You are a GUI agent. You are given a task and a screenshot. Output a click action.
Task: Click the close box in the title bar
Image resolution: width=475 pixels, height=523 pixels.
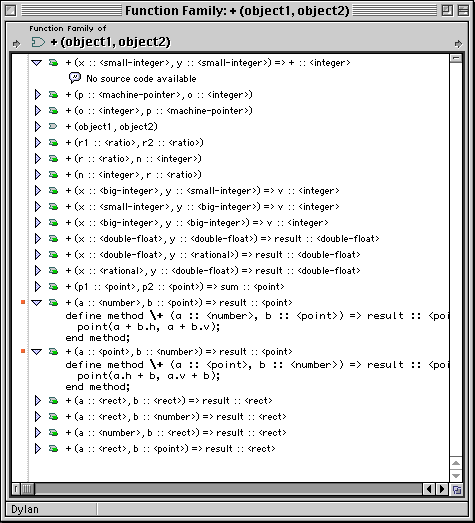(11, 11)
